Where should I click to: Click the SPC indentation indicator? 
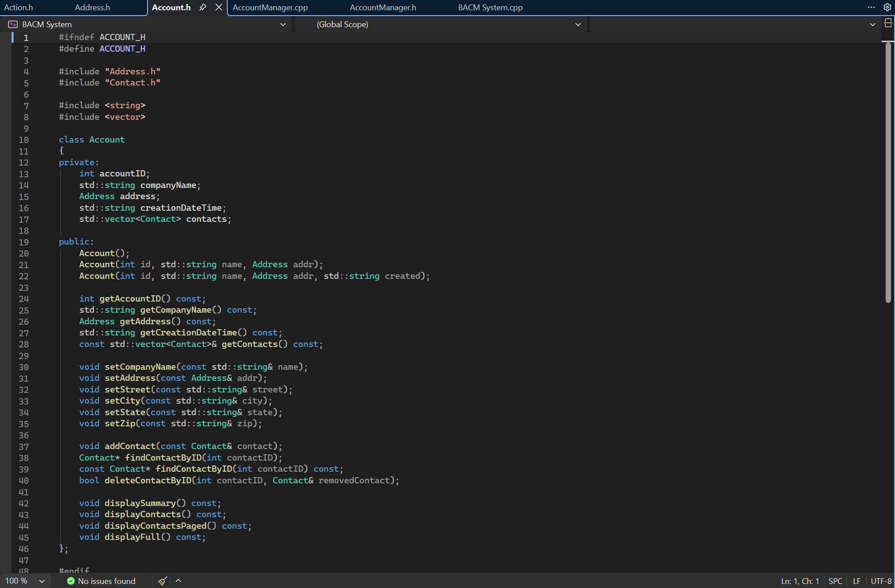point(835,581)
